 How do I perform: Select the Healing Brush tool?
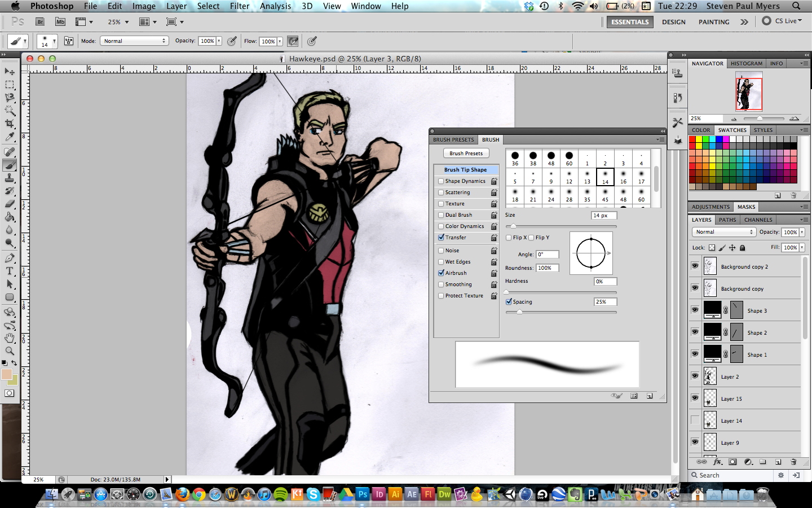[x=10, y=152]
